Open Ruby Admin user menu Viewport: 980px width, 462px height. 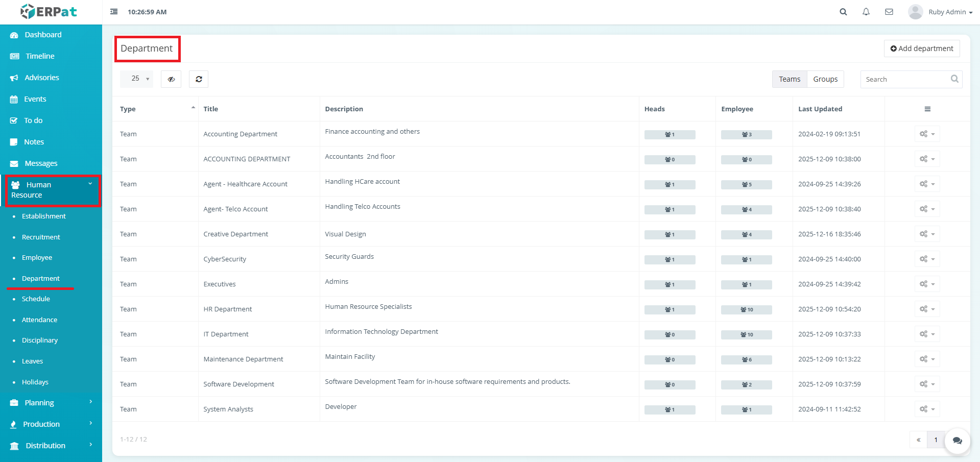click(940, 12)
